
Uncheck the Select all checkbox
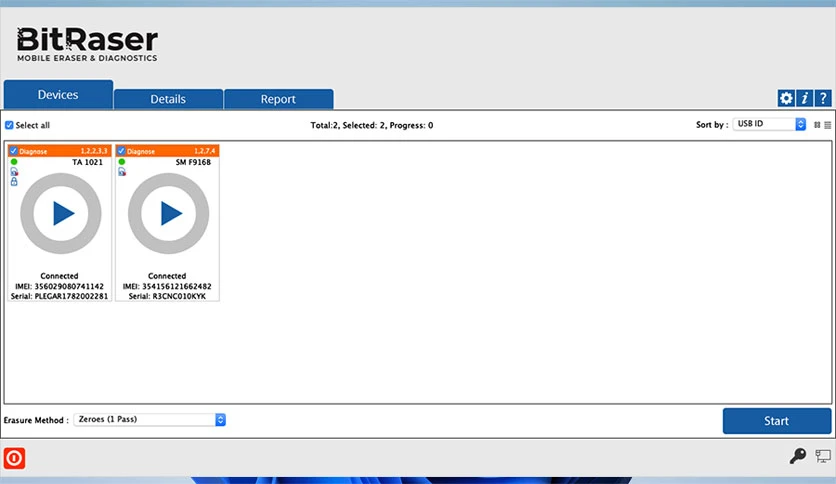coord(9,125)
